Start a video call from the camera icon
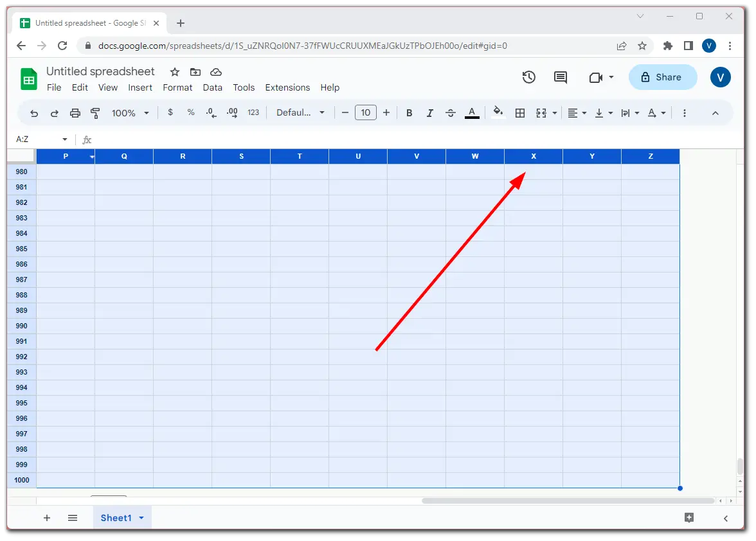Screen dimensions: 756x541 point(597,77)
